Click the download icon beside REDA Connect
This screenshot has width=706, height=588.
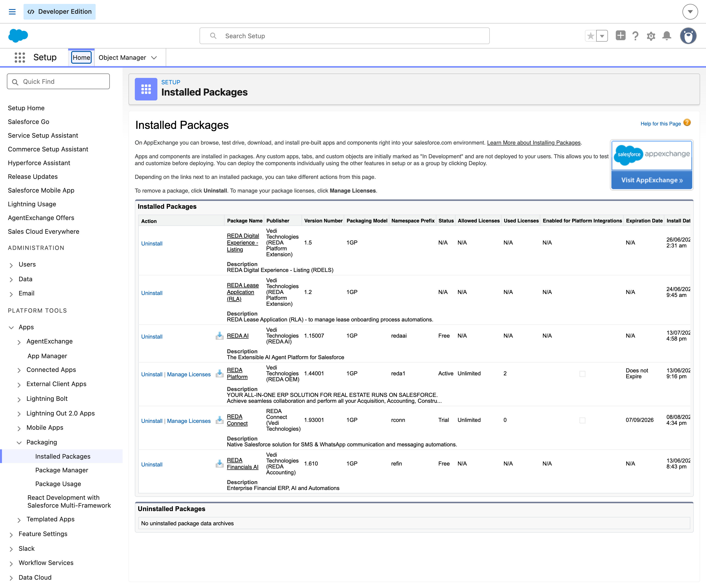point(220,420)
